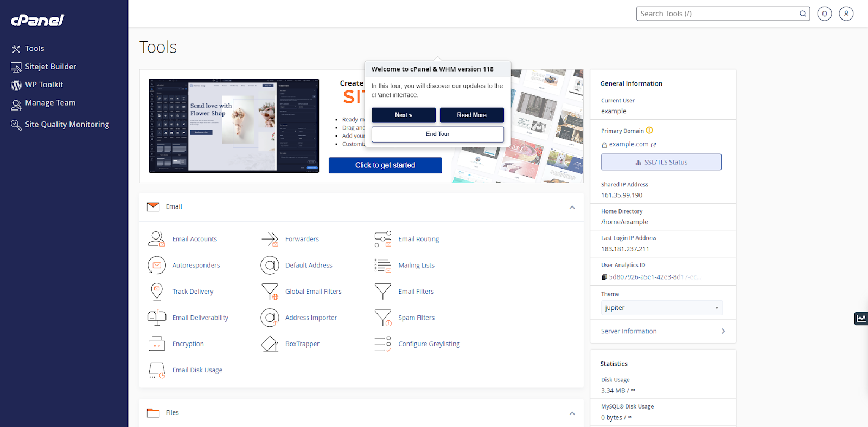This screenshot has height=427, width=868.
Task: Copy User Analytics ID via copy icon
Action: pyautogui.click(x=604, y=277)
